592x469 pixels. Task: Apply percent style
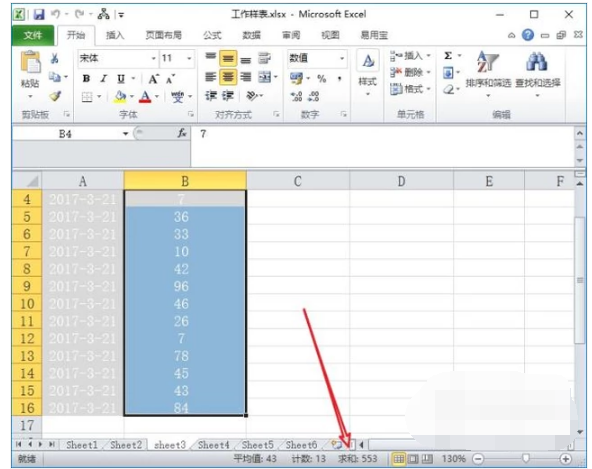tap(322, 79)
